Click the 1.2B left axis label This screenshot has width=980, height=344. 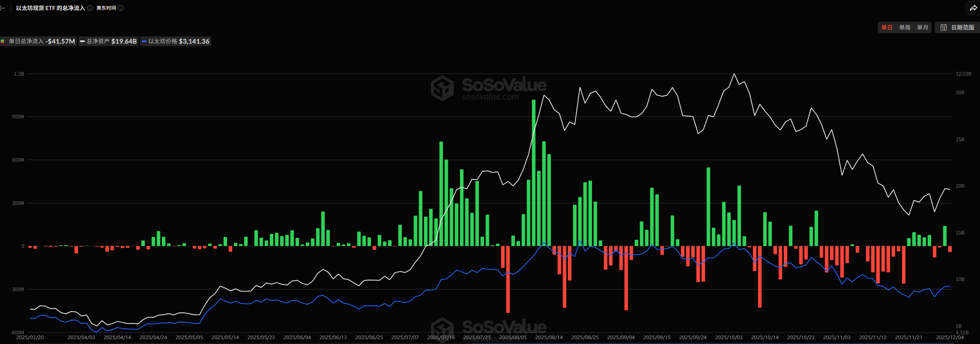[19, 74]
